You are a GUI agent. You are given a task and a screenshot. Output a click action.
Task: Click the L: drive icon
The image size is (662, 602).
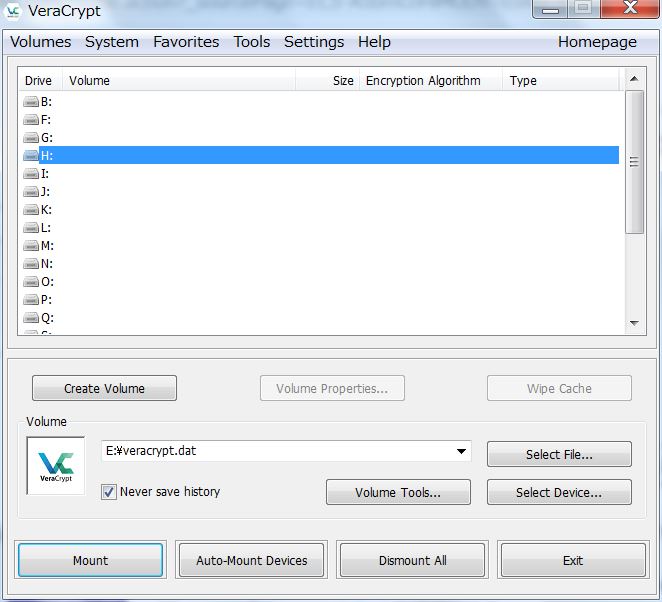[31, 228]
